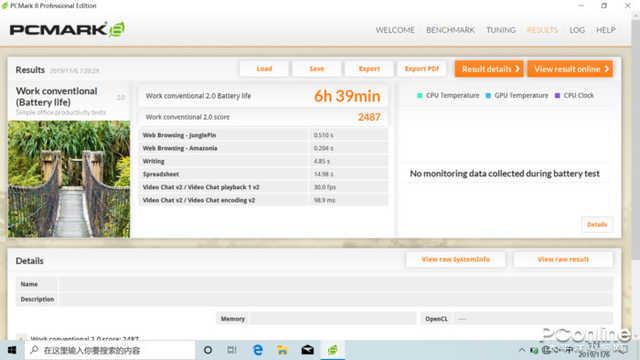Click the PCMark icon in the title bar

pyautogui.click(x=4, y=6)
